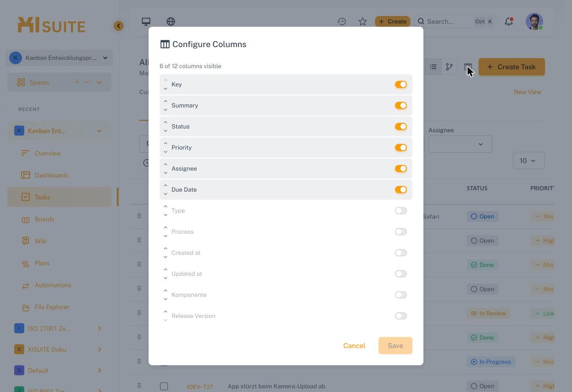This screenshot has height=392, width=572.
Task: Expand the Spaces chevron
Action: coord(99,82)
